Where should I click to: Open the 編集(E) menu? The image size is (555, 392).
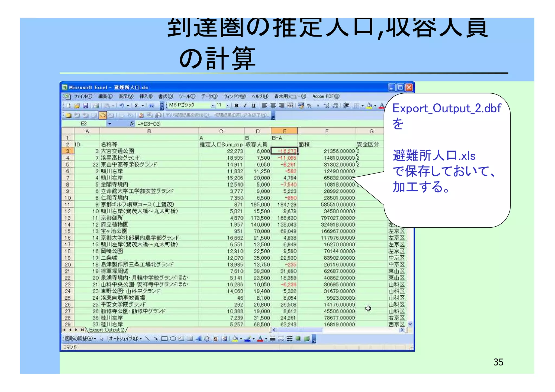tap(105, 96)
